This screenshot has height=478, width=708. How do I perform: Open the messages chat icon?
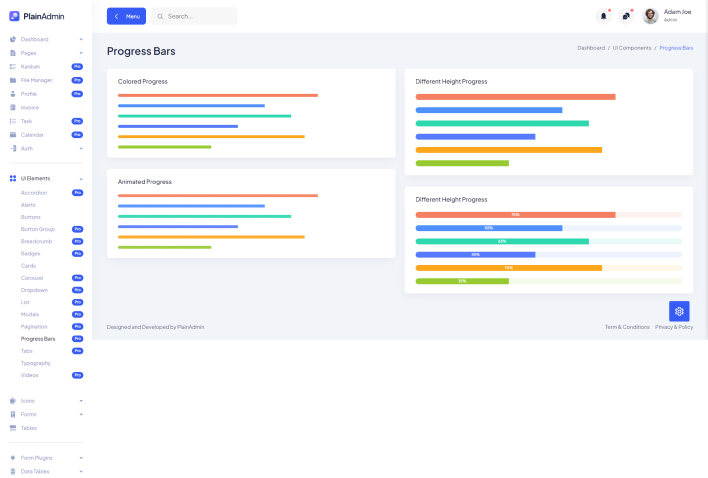[x=626, y=16]
